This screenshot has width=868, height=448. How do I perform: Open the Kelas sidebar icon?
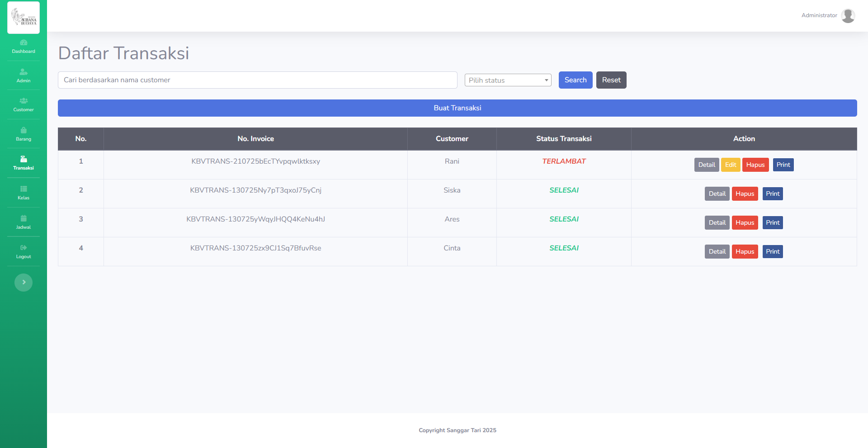[x=24, y=189]
